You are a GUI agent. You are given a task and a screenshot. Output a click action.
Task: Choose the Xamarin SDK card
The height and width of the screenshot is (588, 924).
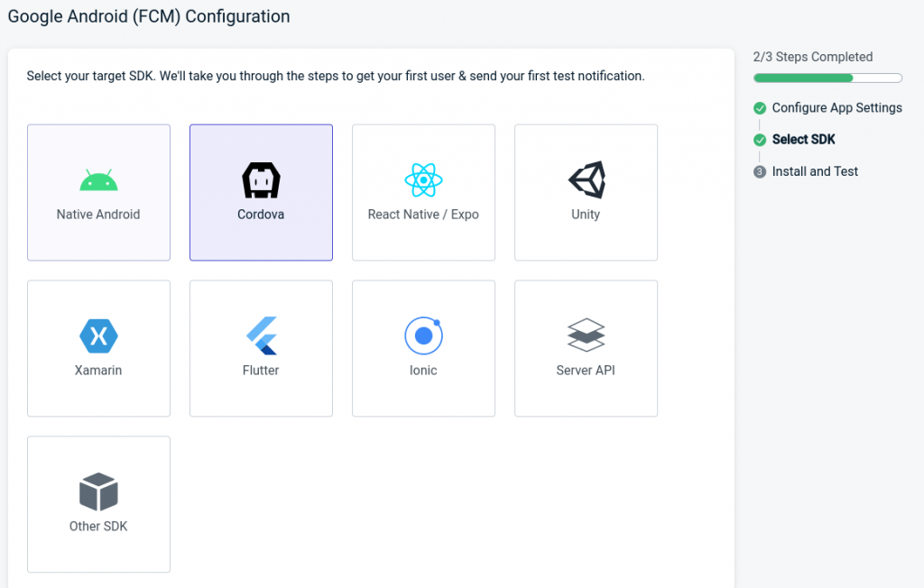point(98,348)
